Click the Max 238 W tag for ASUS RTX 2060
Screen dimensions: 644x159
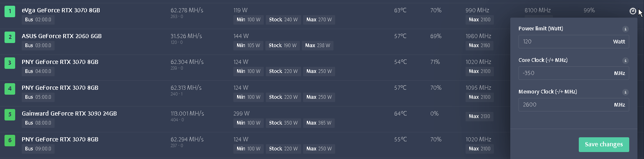[317, 45]
